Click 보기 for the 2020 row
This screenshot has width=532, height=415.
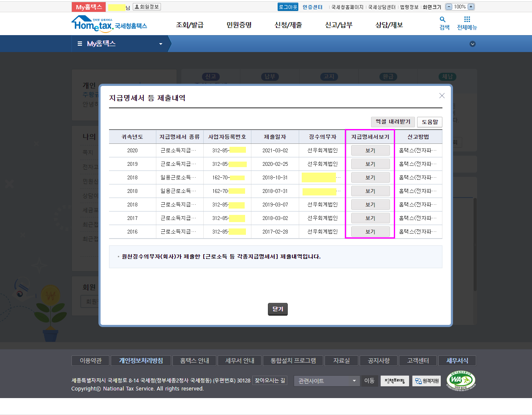click(370, 151)
